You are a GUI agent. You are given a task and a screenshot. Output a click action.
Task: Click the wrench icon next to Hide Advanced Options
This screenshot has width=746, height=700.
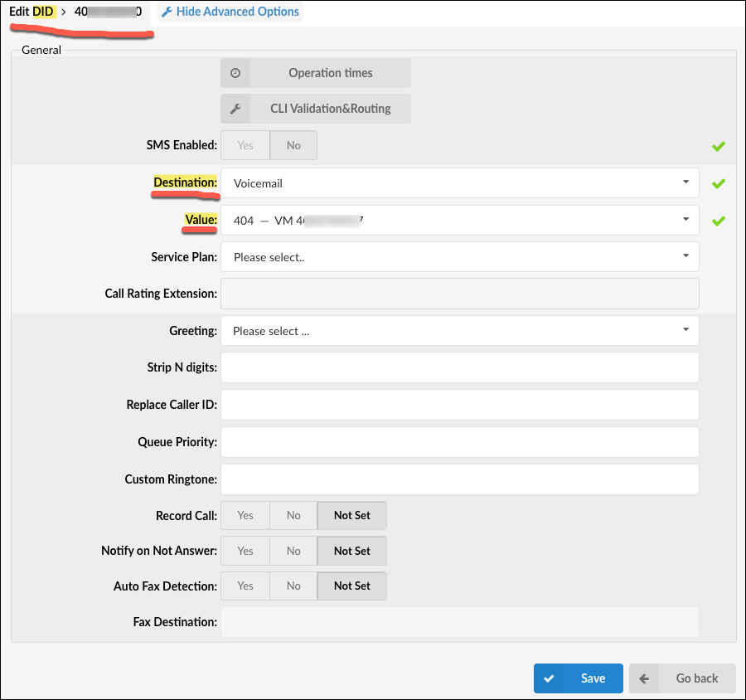click(x=167, y=12)
